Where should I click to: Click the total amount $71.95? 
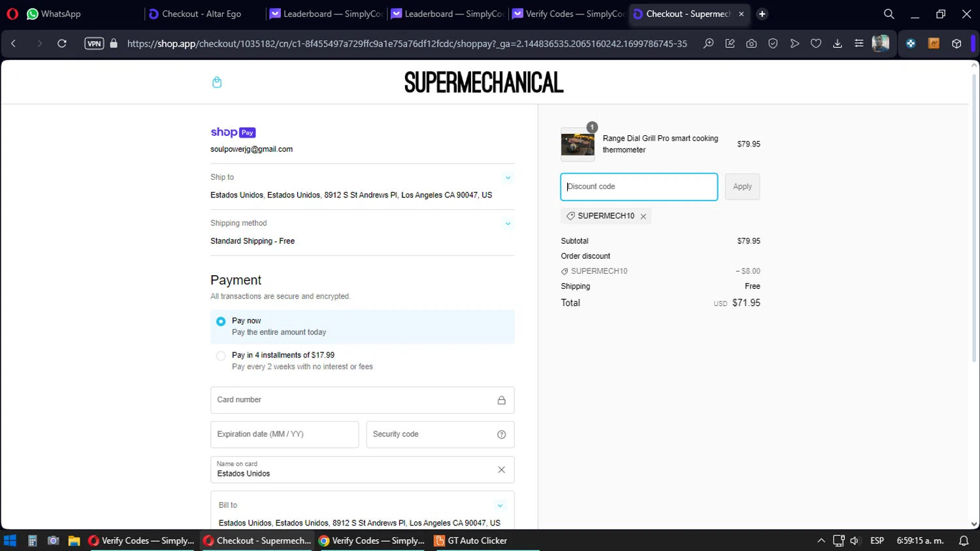pyautogui.click(x=746, y=303)
